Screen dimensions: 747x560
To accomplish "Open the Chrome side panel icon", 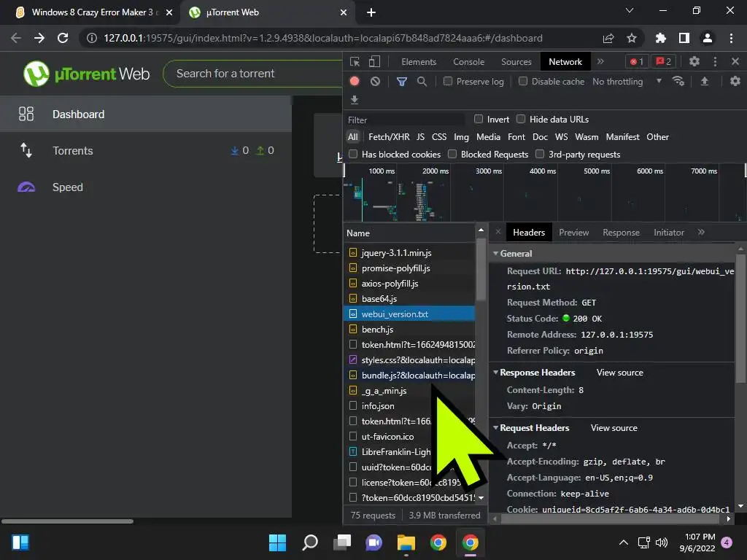I will pos(684,38).
